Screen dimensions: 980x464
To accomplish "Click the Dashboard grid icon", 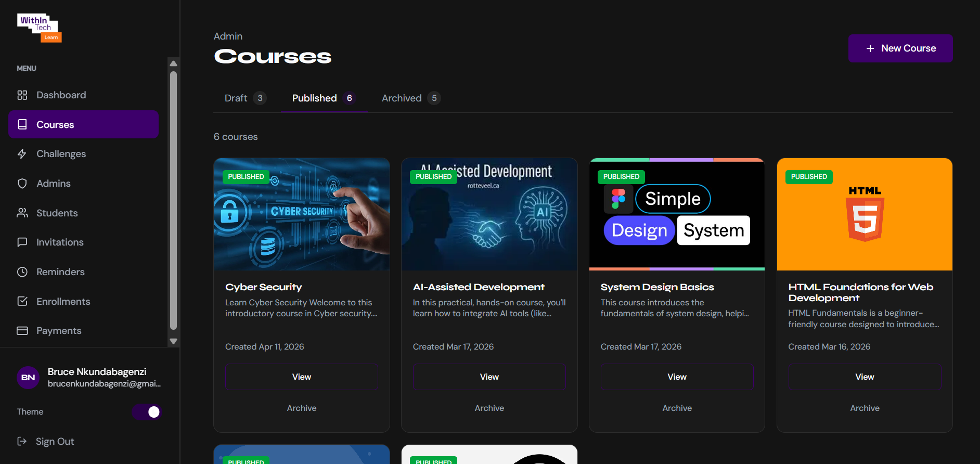I will [22, 95].
